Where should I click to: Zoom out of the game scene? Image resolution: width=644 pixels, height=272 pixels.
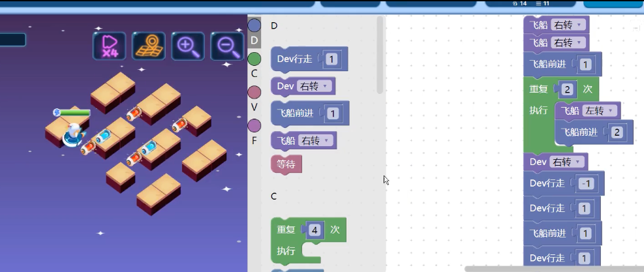(x=226, y=46)
